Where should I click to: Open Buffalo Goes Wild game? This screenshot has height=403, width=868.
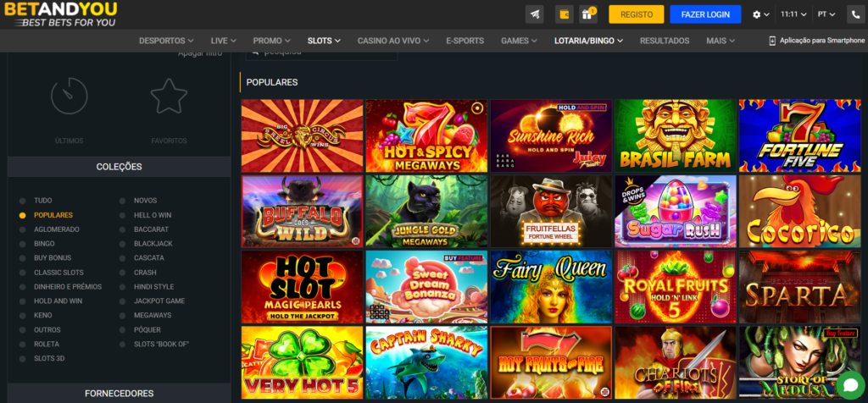coord(303,211)
